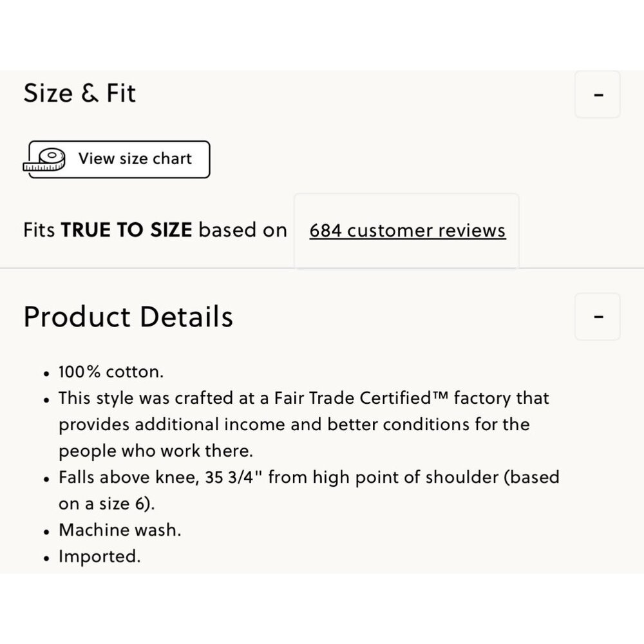Click the Size & Fit heading

80,93
